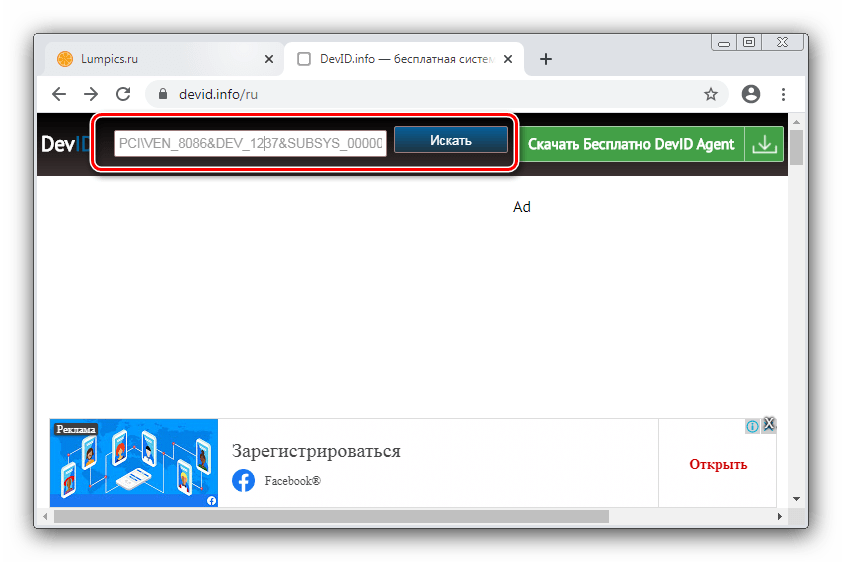Screen dimensions: 842x562
Task: Click the hardware ID search field
Action: pos(250,143)
